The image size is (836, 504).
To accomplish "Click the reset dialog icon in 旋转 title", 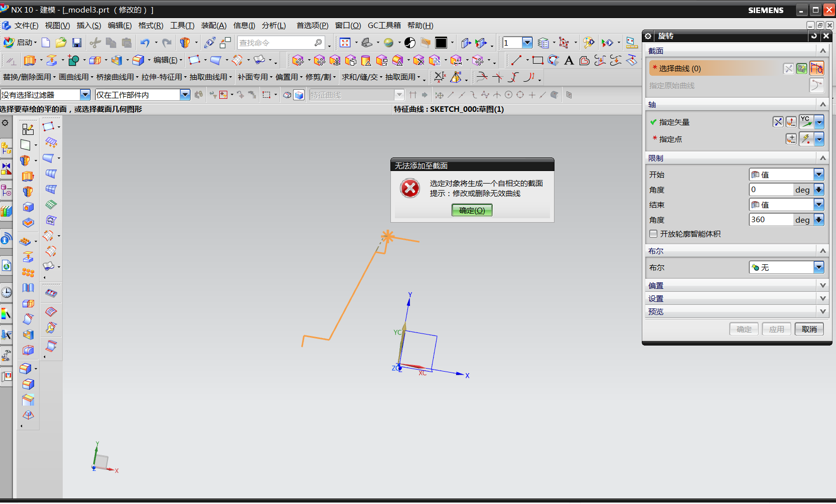I will click(x=814, y=36).
